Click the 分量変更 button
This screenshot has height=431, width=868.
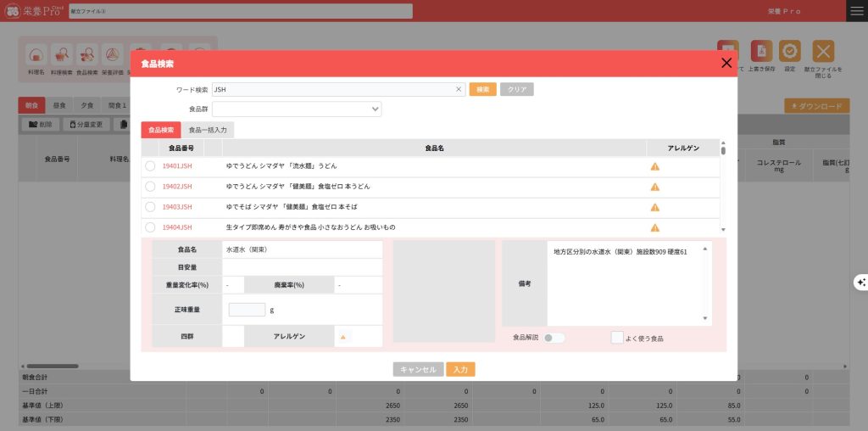[86, 125]
